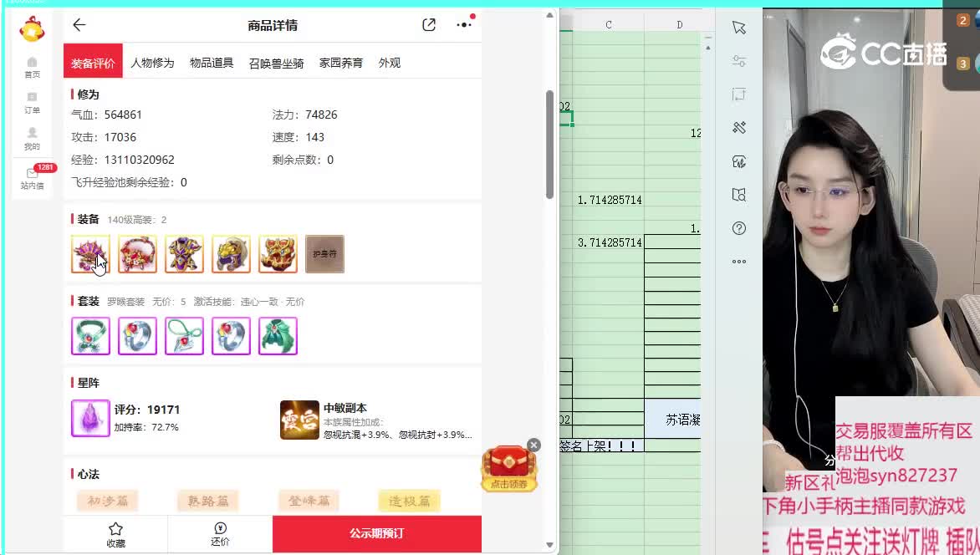Switch to the 物品道具 tab
The image size is (980, 555).
pyautogui.click(x=212, y=63)
